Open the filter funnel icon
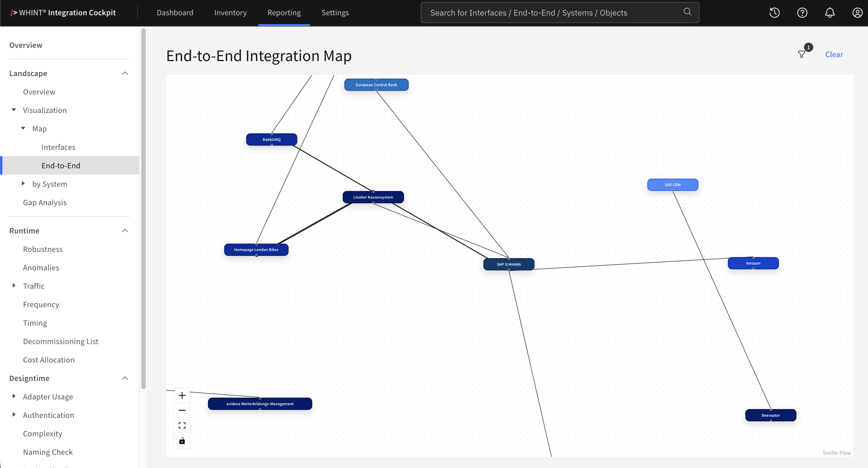Viewport: 868px width, 468px height. (802, 54)
